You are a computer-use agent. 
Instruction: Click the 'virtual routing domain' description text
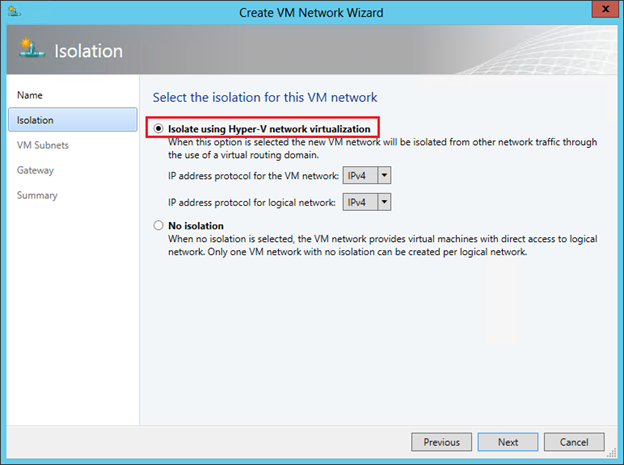click(x=269, y=155)
